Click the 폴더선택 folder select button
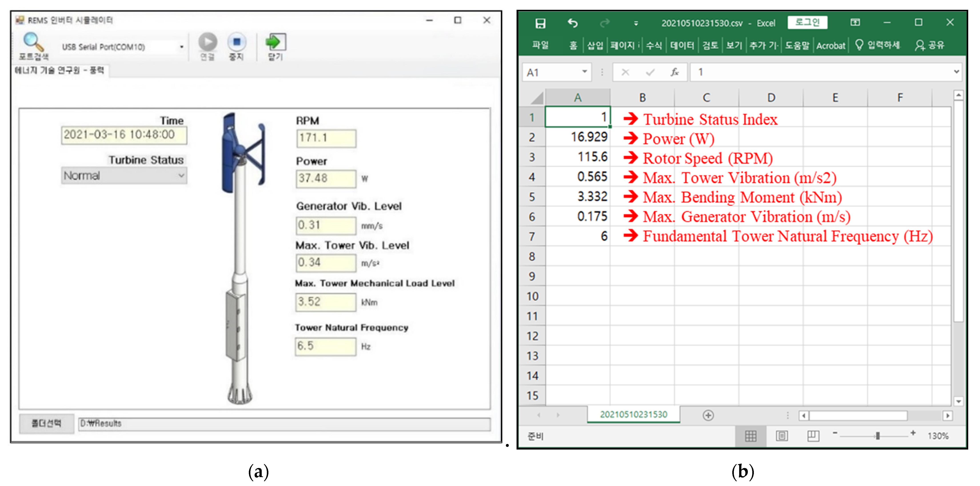 click(46, 423)
